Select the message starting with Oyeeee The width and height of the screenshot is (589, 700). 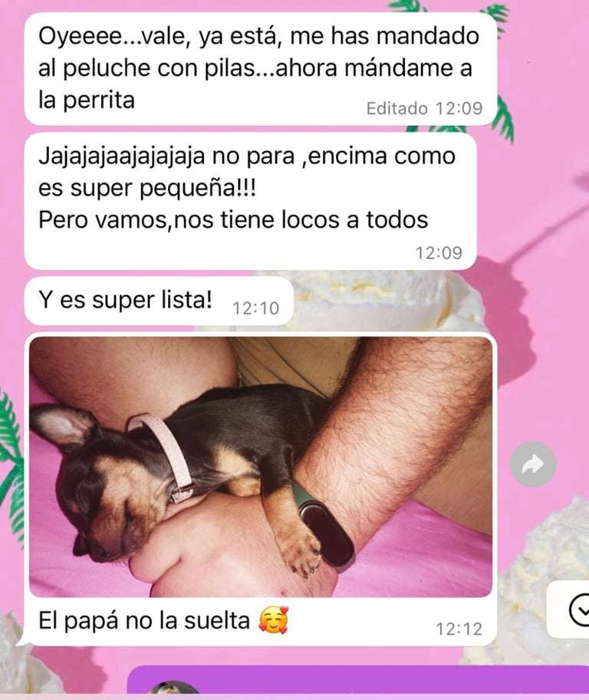click(x=261, y=69)
